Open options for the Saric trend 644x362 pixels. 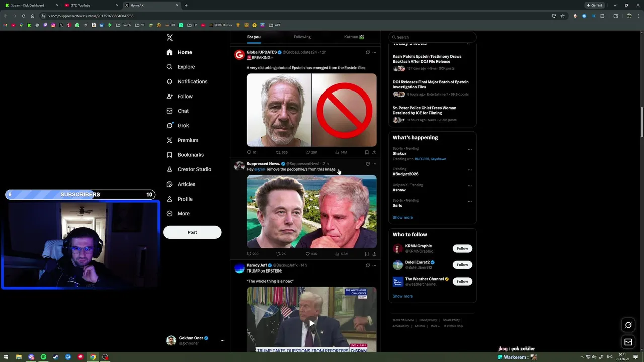click(x=470, y=201)
